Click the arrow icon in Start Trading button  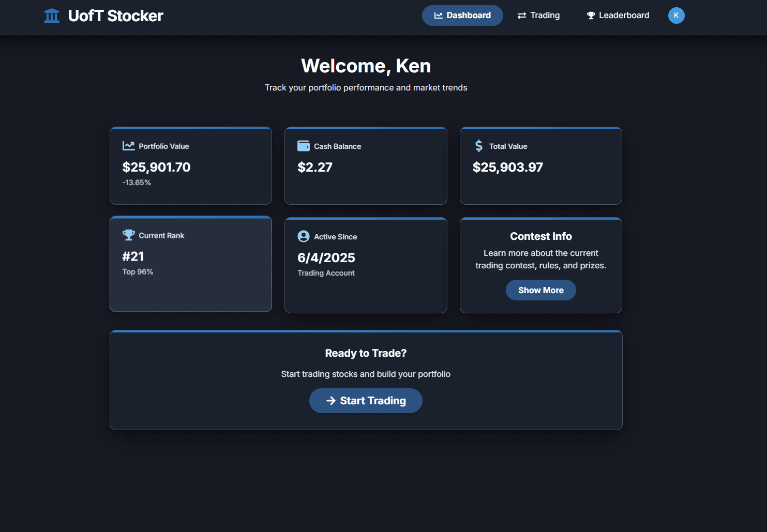331,401
